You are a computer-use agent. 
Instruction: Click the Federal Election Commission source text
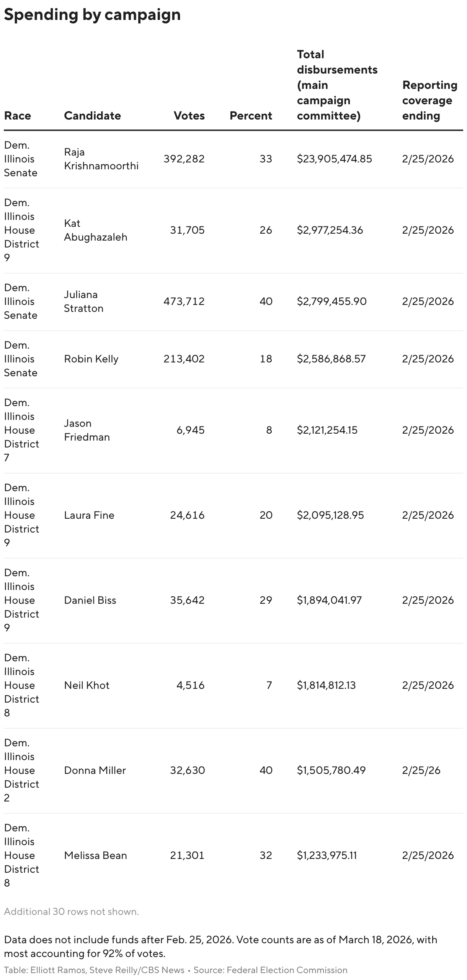(x=287, y=970)
